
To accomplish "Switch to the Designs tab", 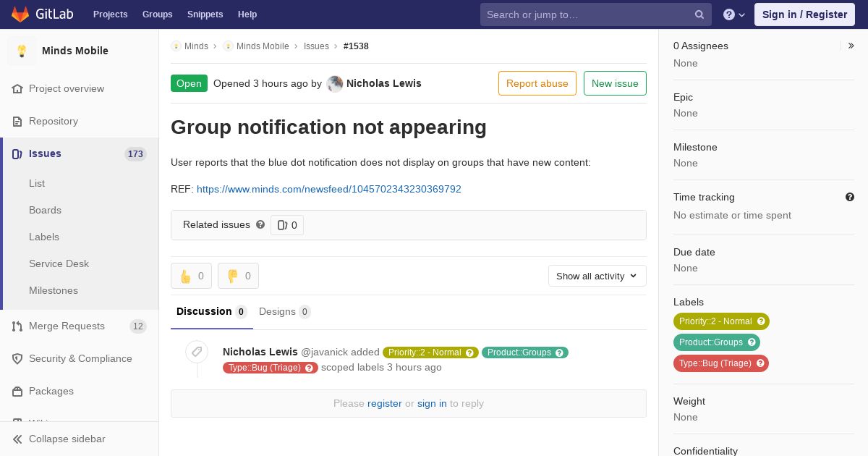I will (x=285, y=312).
